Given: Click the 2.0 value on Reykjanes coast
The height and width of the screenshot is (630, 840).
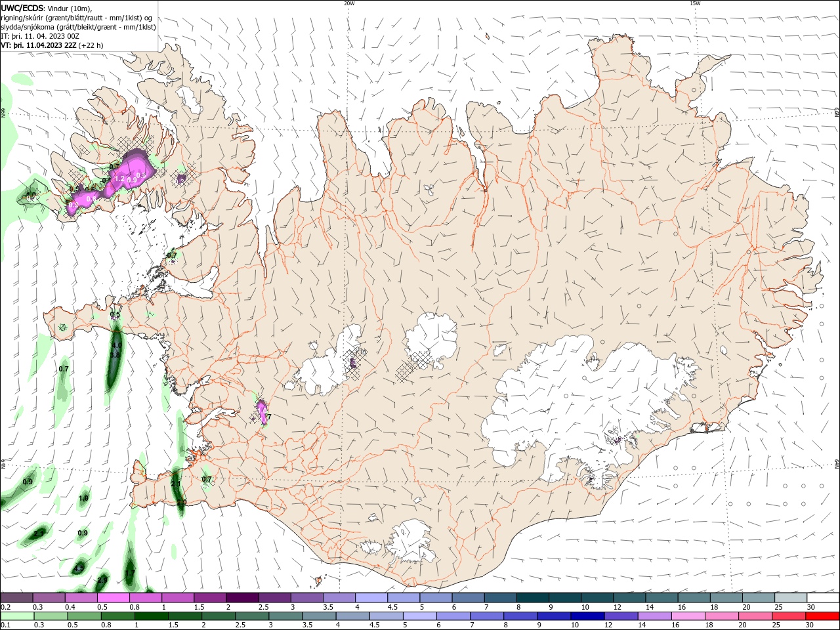Looking at the screenshot, I should point(182,502).
